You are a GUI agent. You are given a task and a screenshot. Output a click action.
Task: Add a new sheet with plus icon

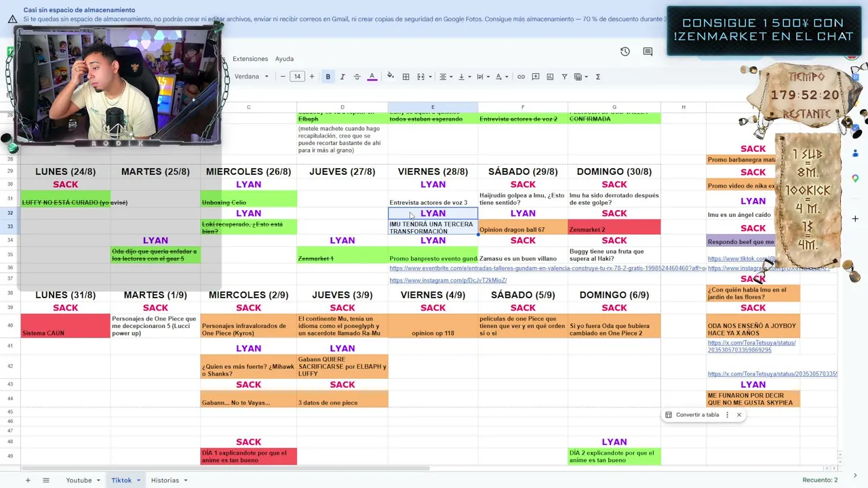coord(28,480)
